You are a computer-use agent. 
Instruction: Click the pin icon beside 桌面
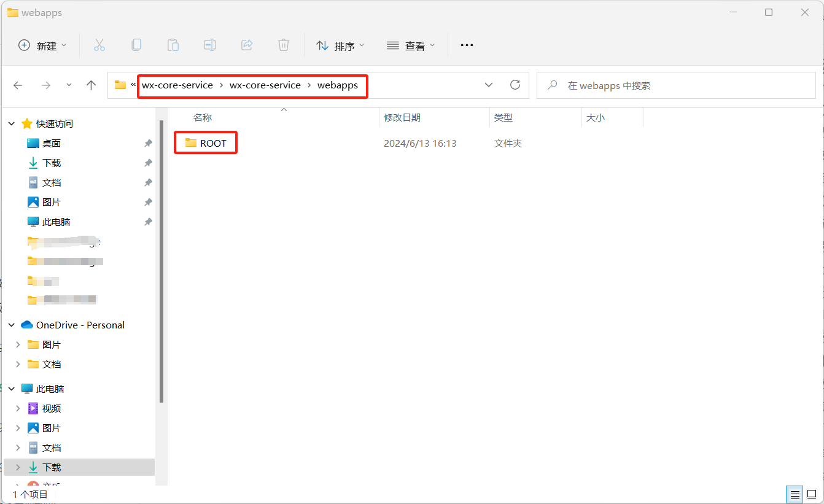[148, 143]
